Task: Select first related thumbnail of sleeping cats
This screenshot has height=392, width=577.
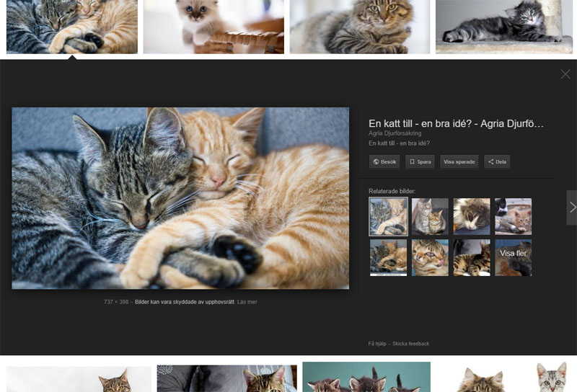Action: tap(388, 217)
